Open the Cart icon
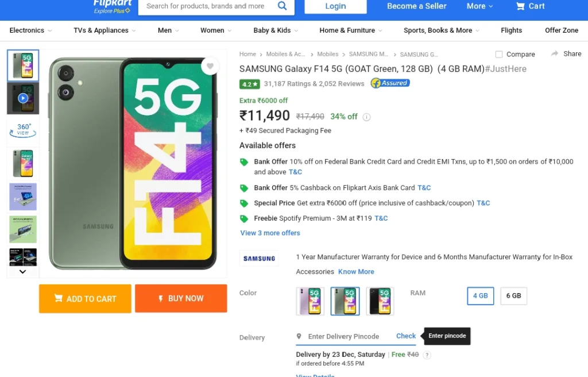The image size is (588, 377). 520,6
